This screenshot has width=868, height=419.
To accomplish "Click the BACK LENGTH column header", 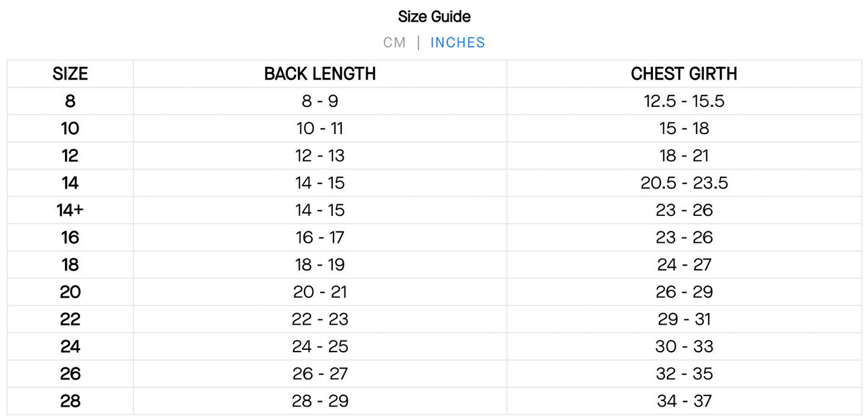I will pyautogui.click(x=320, y=74).
